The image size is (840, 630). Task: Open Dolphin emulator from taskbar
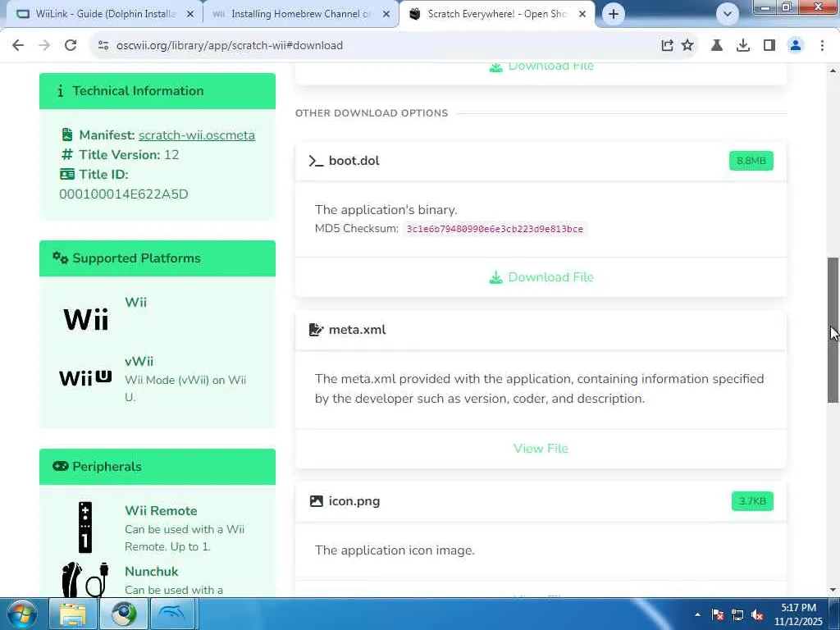coord(172,614)
